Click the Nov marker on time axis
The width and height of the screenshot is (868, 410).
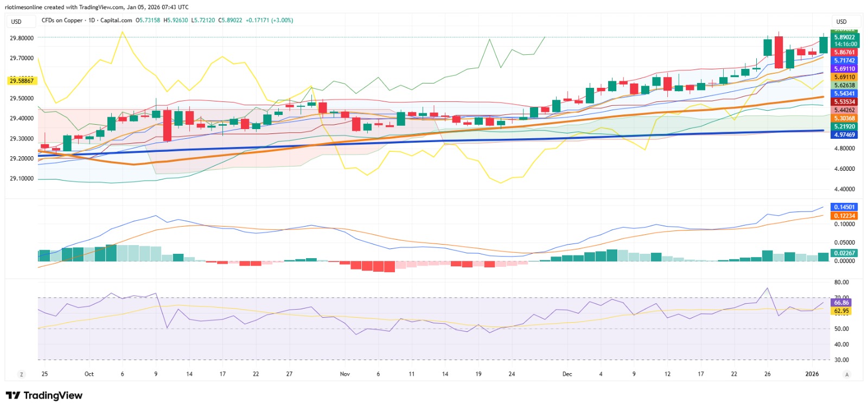pyautogui.click(x=345, y=374)
